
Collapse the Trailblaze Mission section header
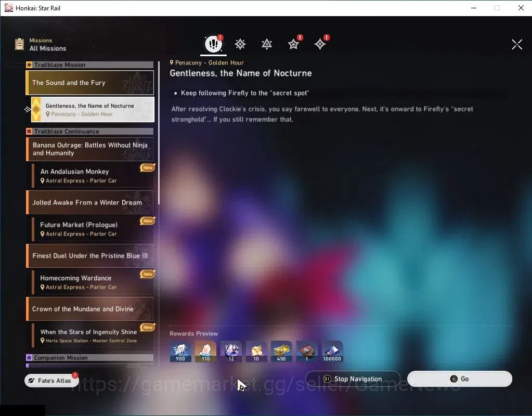90,65
